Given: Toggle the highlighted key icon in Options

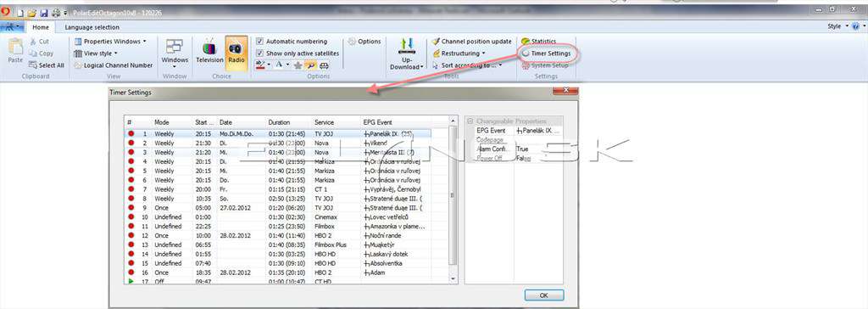Looking at the screenshot, I should point(311,65).
